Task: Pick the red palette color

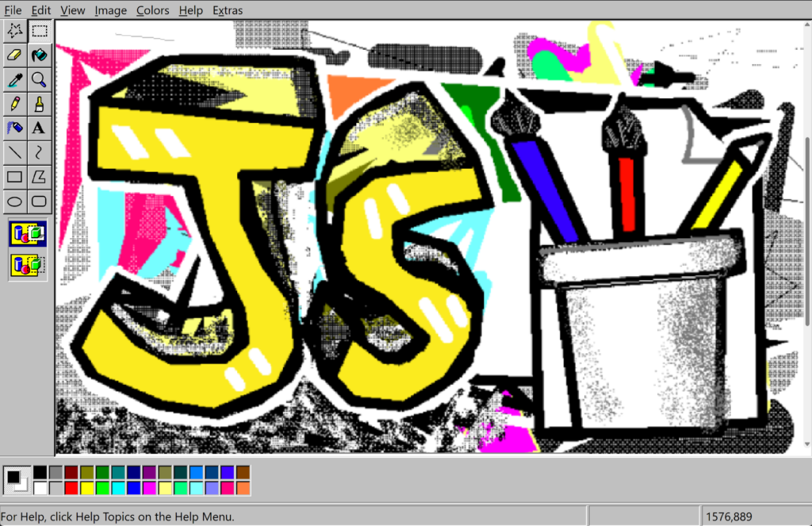Action: tap(71, 488)
